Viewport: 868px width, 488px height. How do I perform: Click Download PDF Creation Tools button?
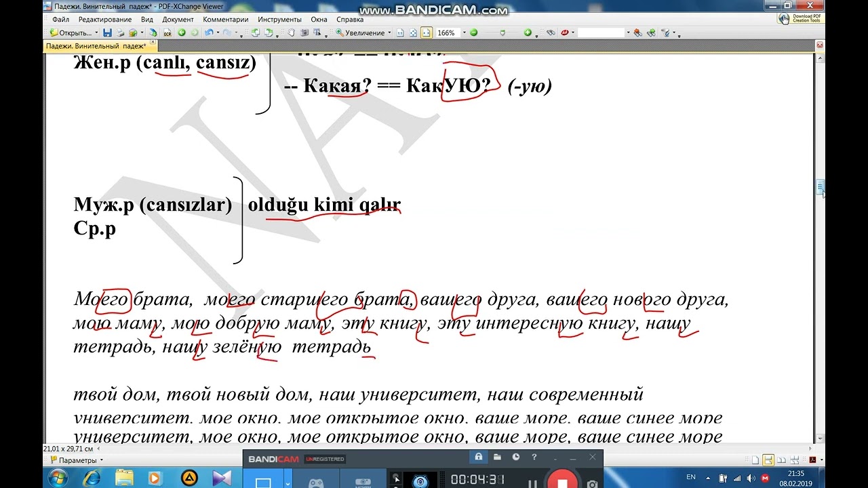pyautogui.click(x=801, y=18)
